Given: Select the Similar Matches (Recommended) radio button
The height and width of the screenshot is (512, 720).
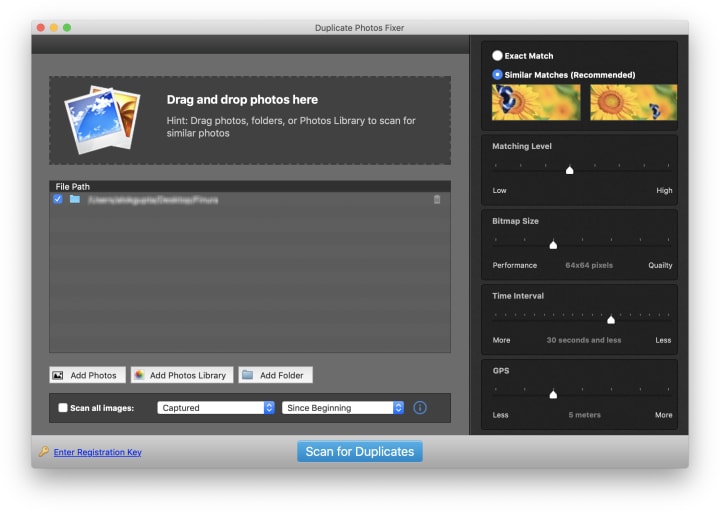Looking at the screenshot, I should coord(497,74).
